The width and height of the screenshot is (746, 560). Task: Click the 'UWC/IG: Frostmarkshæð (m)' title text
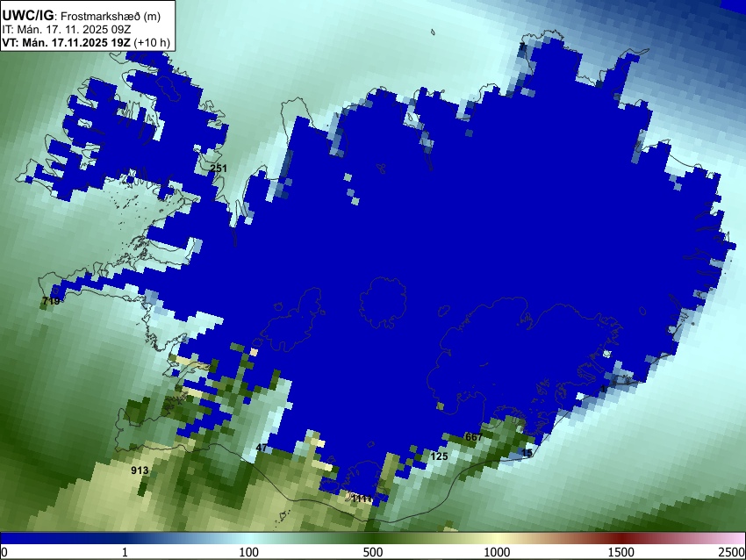point(82,16)
